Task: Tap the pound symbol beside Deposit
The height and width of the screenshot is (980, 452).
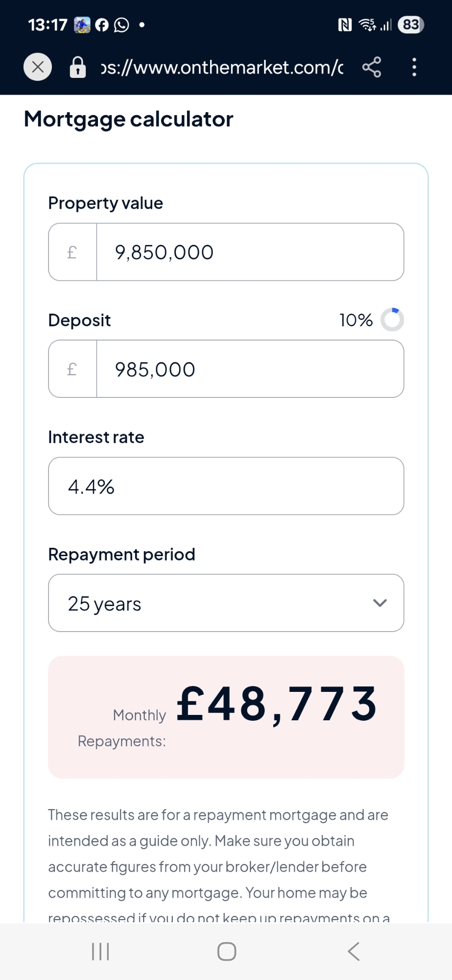Action: pyautogui.click(x=72, y=369)
